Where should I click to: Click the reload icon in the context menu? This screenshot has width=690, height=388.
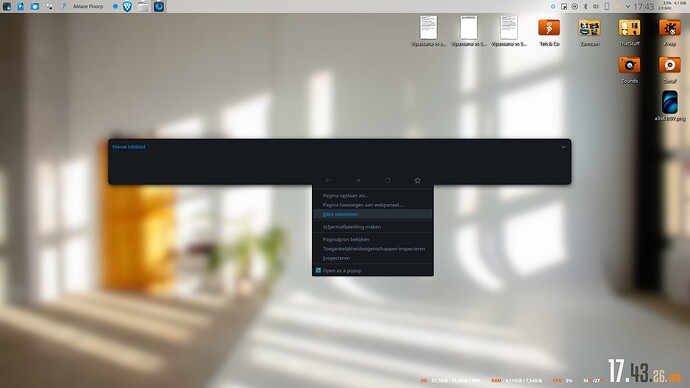[388, 180]
